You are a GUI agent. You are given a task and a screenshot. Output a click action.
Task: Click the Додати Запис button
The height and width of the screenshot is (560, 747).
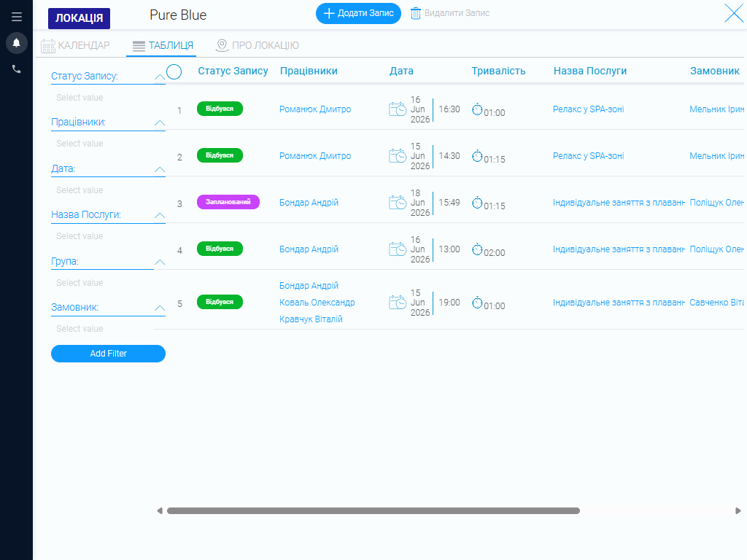(x=358, y=13)
